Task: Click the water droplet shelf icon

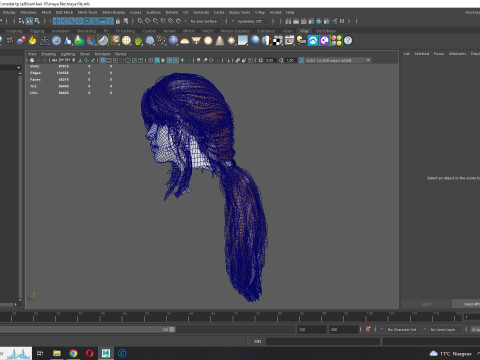Action: (68, 41)
